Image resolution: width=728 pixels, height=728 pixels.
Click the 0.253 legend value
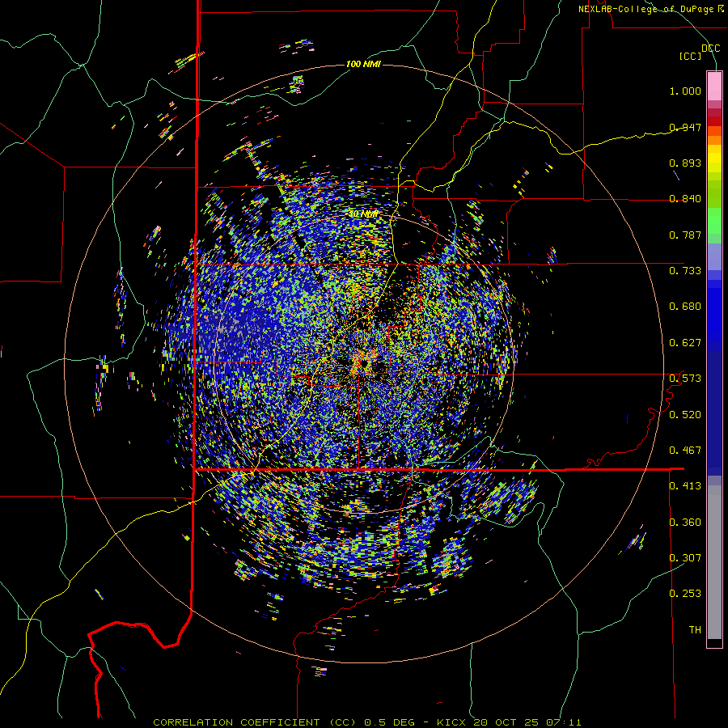pos(685,594)
